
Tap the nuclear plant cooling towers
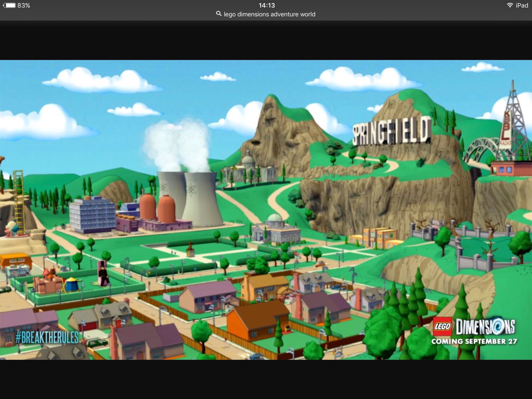pyautogui.click(x=191, y=198)
